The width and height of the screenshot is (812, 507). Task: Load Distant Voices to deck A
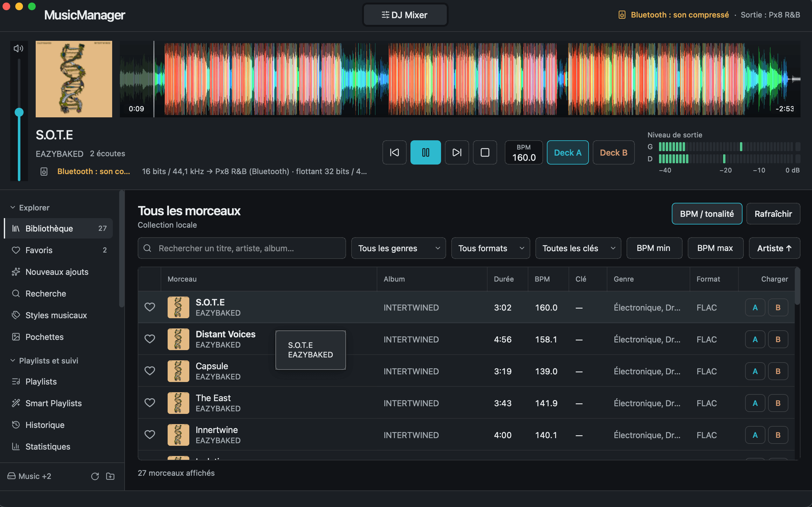click(x=755, y=339)
